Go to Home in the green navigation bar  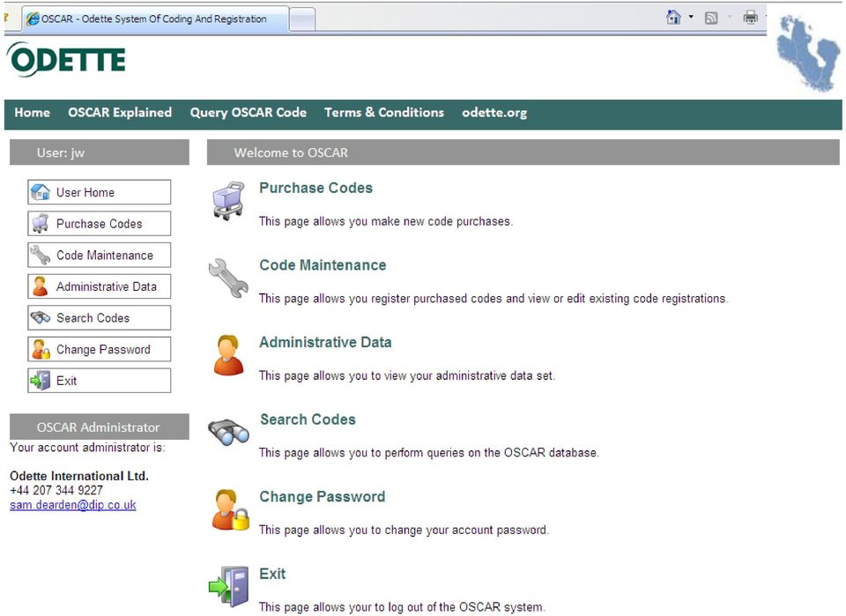coord(33,112)
